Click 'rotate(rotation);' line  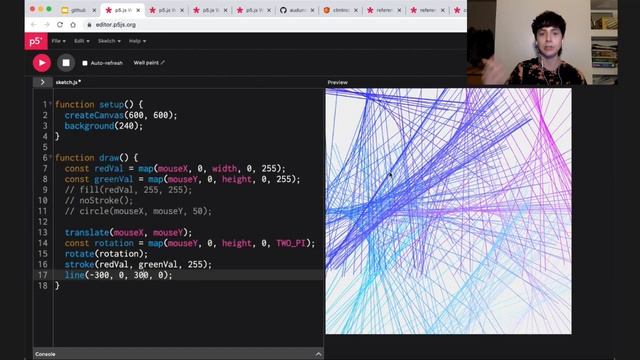(x=106, y=253)
